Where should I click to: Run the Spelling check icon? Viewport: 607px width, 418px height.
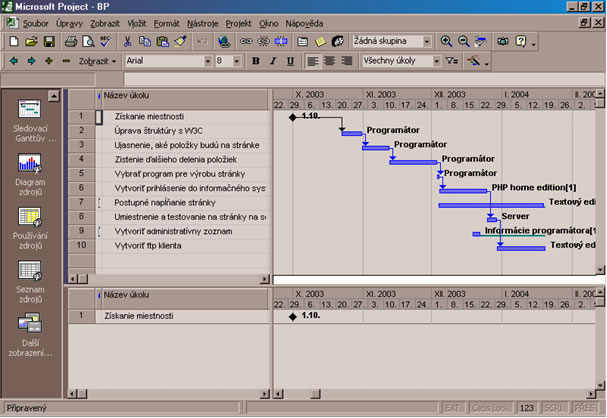(x=106, y=41)
